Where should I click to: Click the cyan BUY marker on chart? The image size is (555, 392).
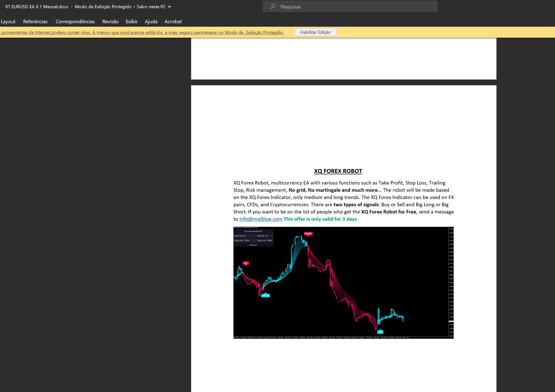click(x=380, y=332)
